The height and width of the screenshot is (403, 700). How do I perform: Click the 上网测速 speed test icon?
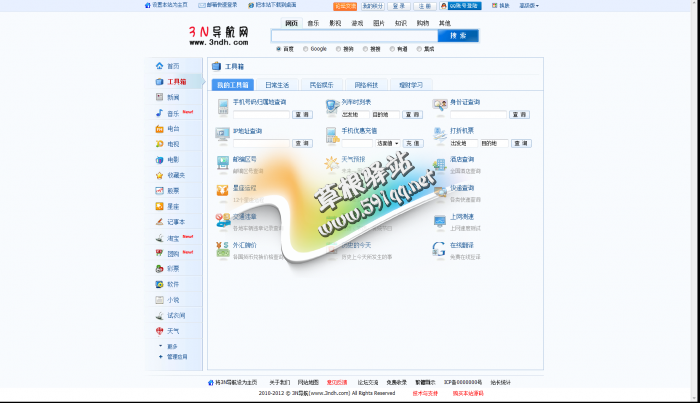[440, 221]
